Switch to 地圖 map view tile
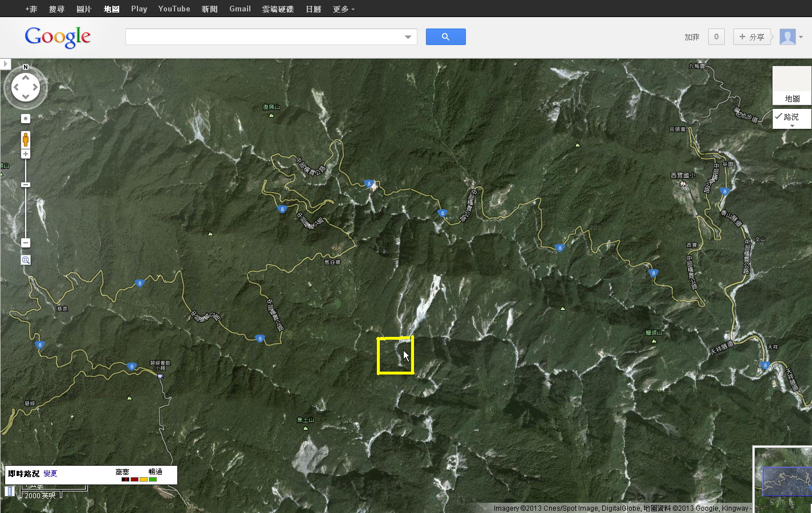 coord(791,86)
